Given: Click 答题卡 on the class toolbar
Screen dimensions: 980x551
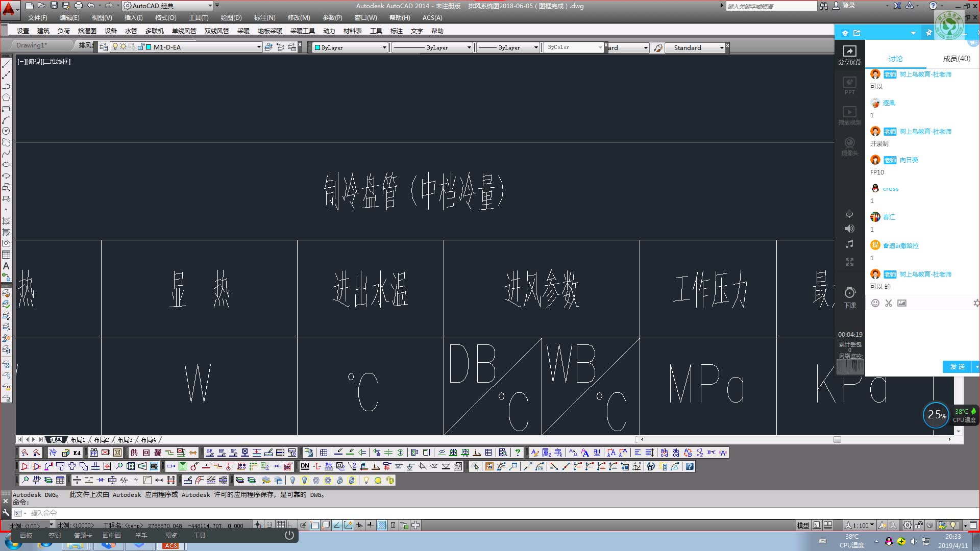Looking at the screenshot, I should coord(83,535).
